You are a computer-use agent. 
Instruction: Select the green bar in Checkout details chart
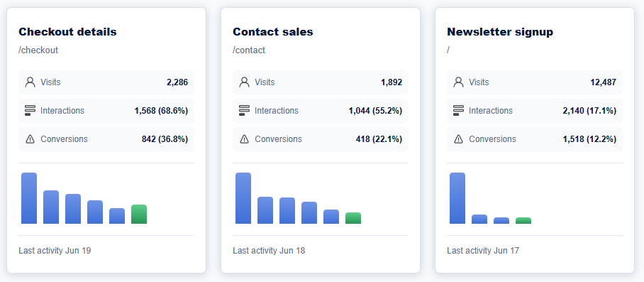pos(139,215)
